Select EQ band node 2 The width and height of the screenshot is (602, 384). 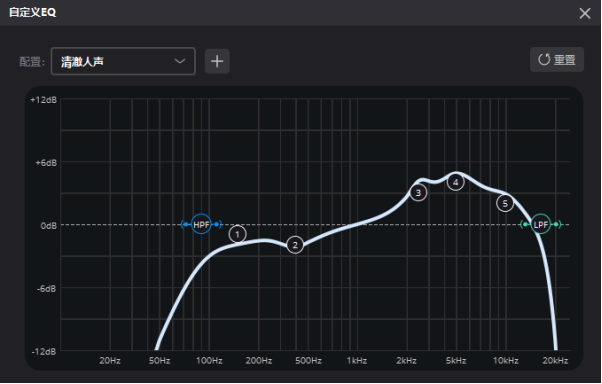coord(295,245)
